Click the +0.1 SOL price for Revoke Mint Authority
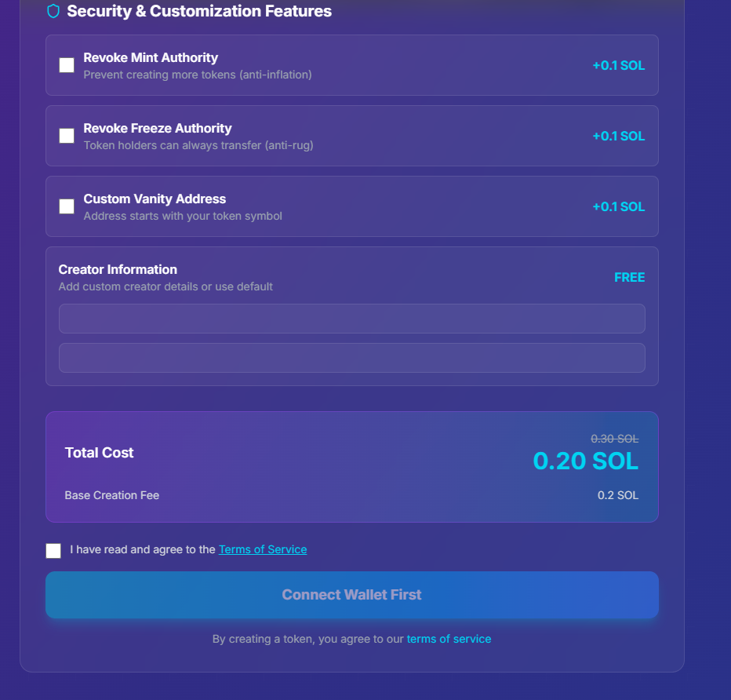 pos(619,65)
